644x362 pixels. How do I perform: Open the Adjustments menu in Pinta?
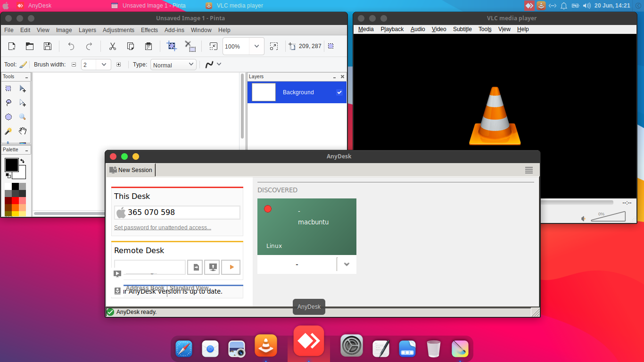coord(118,30)
